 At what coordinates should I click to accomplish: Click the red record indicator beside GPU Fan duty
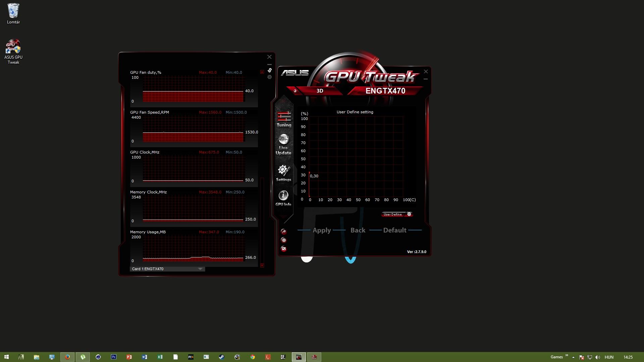pyautogui.click(x=262, y=72)
